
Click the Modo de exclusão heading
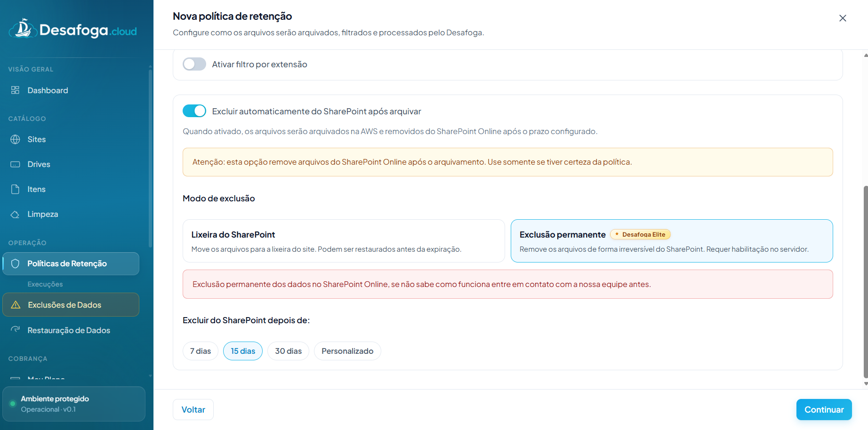[x=219, y=199]
